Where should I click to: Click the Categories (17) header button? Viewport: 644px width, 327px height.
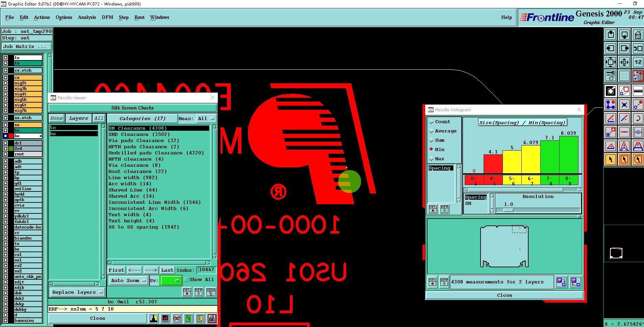click(x=143, y=119)
